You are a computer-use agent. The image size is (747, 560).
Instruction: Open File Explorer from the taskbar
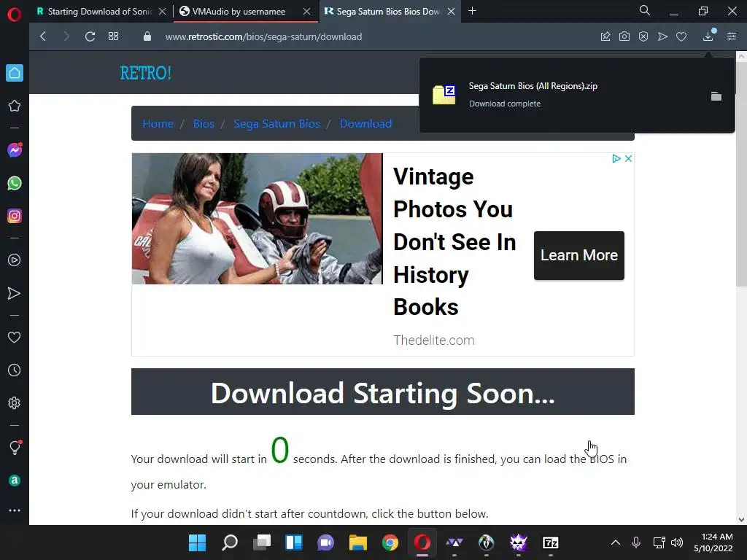click(x=357, y=542)
